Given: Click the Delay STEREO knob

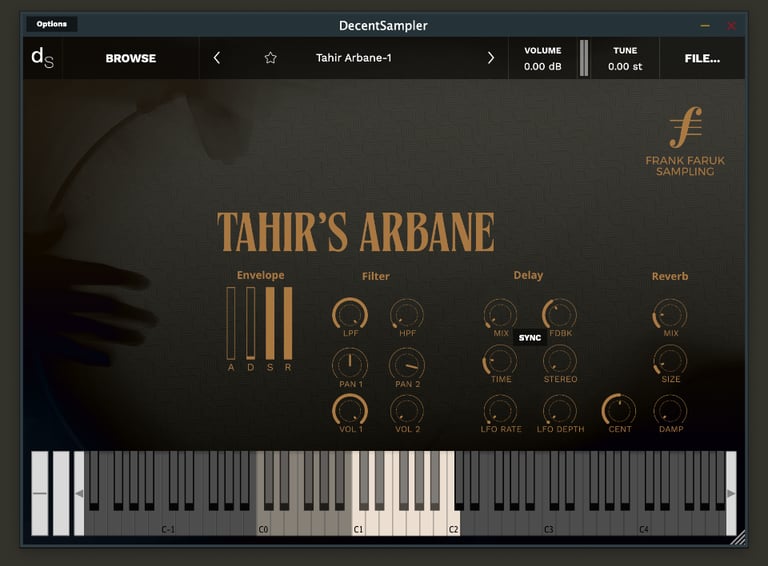Looking at the screenshot, I should [x=559, y=361].
